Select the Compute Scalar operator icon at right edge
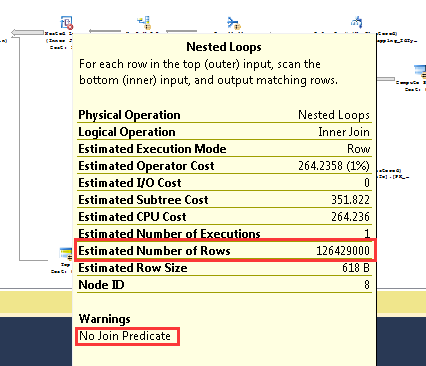Image resolution: width=426 pixels, height=366 pixels. tap(420, 72)
